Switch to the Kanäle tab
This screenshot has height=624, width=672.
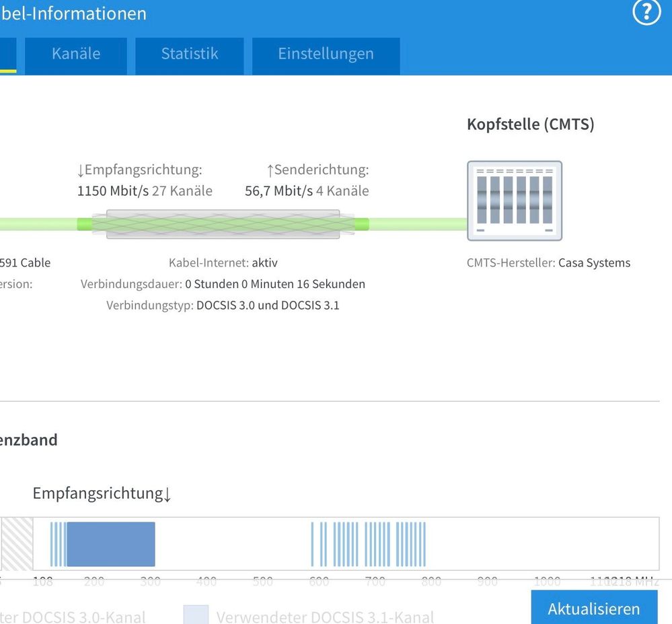click(76, 56)
